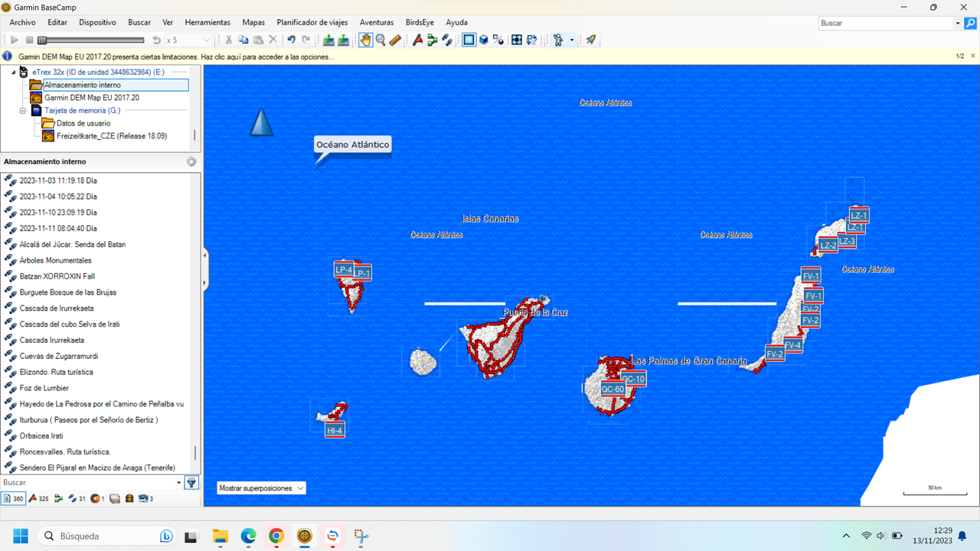The width and height of the screenshot is (980, 551).
Task: Click the send to device icon
Action: click(344, 40)
